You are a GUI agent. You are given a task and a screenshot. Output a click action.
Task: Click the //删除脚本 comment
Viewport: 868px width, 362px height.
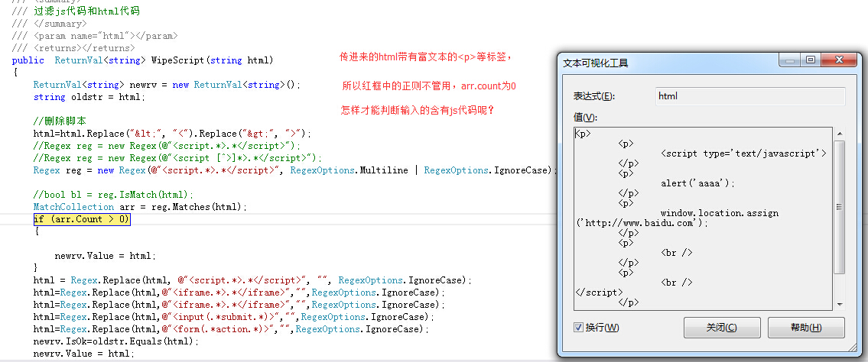point(60,121)
